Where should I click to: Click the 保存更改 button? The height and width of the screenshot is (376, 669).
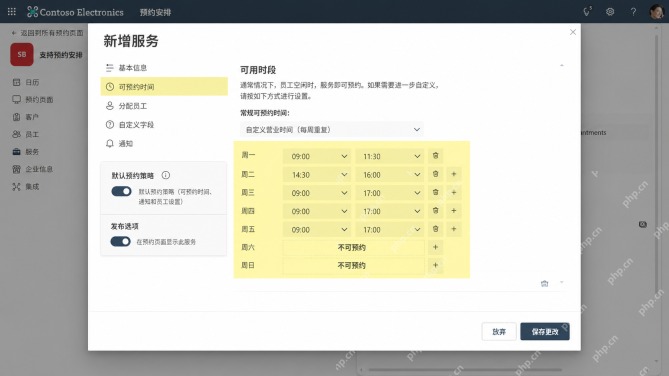pyautogui.click(x=545, y=332)
